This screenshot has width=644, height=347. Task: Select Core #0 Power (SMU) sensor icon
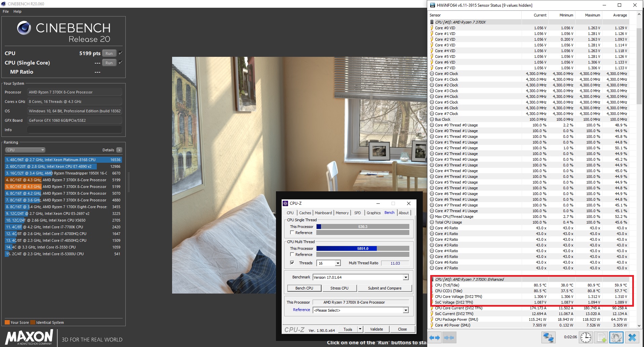click(432, 325)
